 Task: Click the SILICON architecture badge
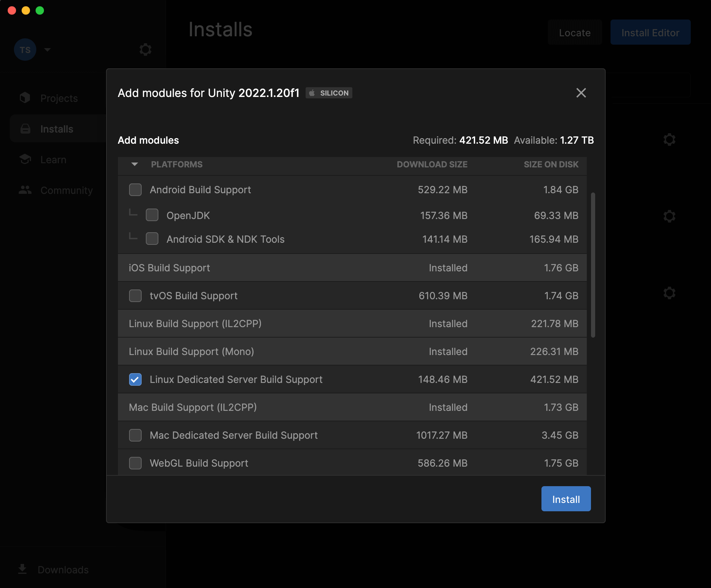[328, 93]
